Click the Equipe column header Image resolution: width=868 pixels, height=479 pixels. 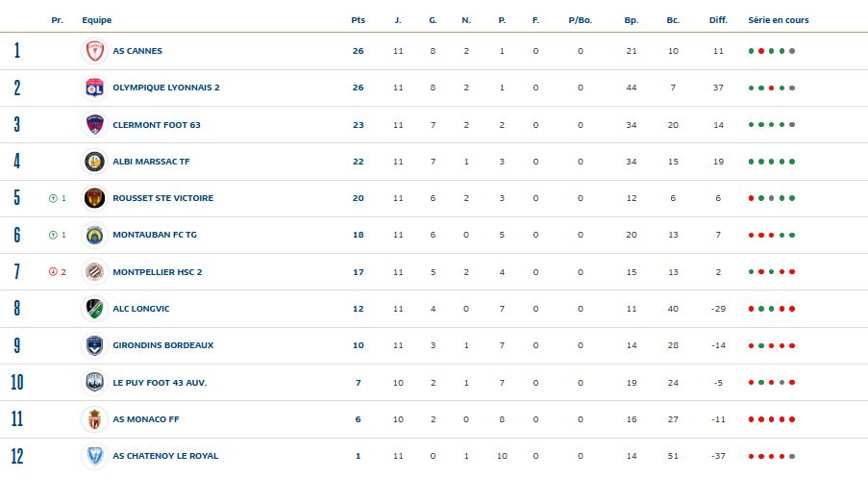(x=96, y=20)
